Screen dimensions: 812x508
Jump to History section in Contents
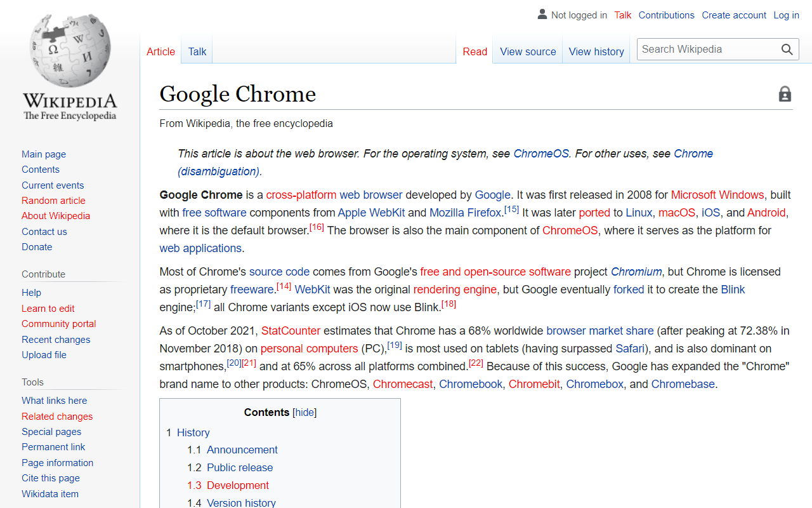(x=193, y=432)
